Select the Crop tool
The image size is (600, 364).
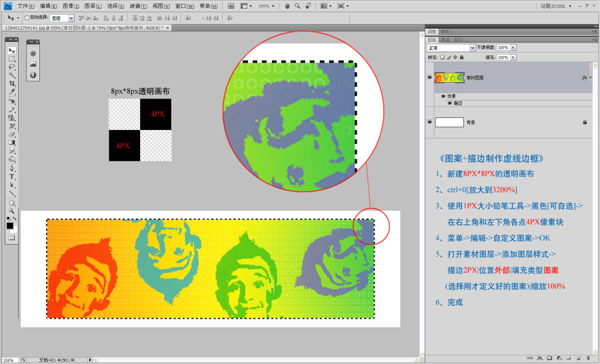pyautogui.click(x=12, y=83)
